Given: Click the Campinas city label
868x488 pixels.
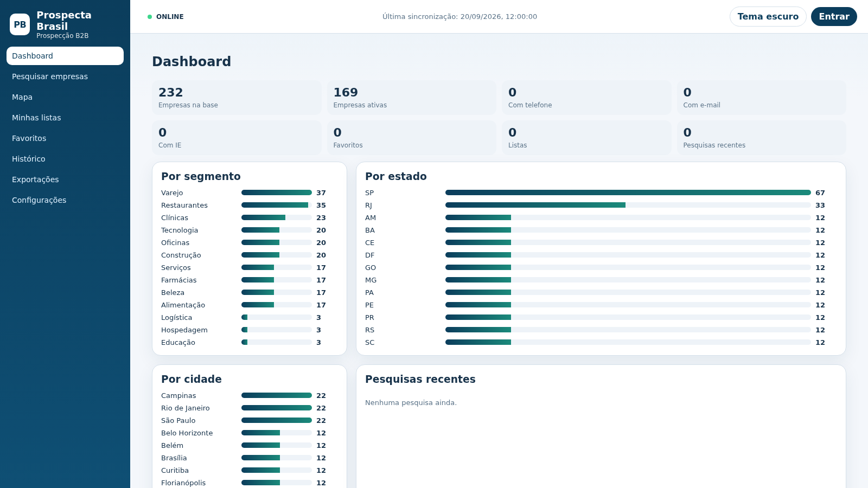Looking at the screenshot, I should pyautogui.click(x=178, y=395).
